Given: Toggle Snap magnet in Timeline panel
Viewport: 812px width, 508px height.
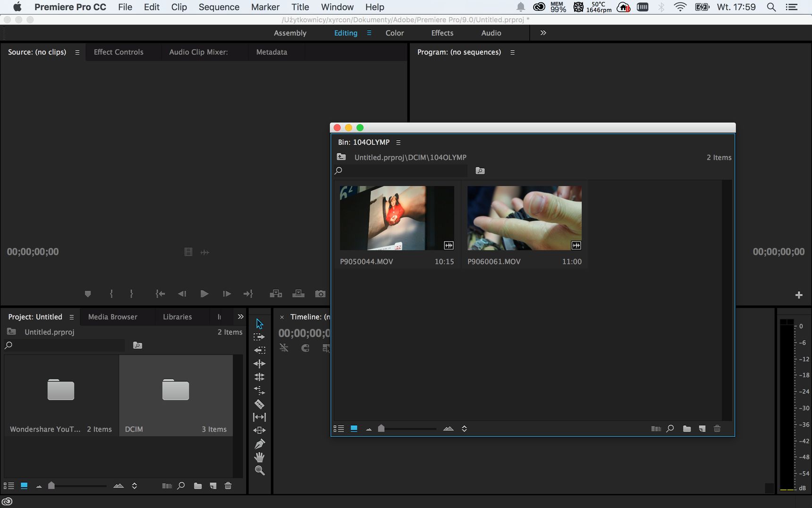Looking at the screenshot, I should coord(305,348).
